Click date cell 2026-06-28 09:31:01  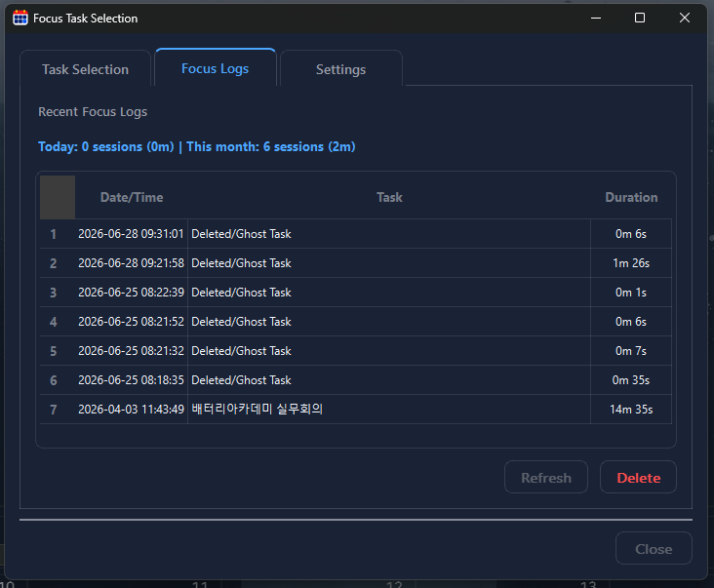[x=131, y=234]
